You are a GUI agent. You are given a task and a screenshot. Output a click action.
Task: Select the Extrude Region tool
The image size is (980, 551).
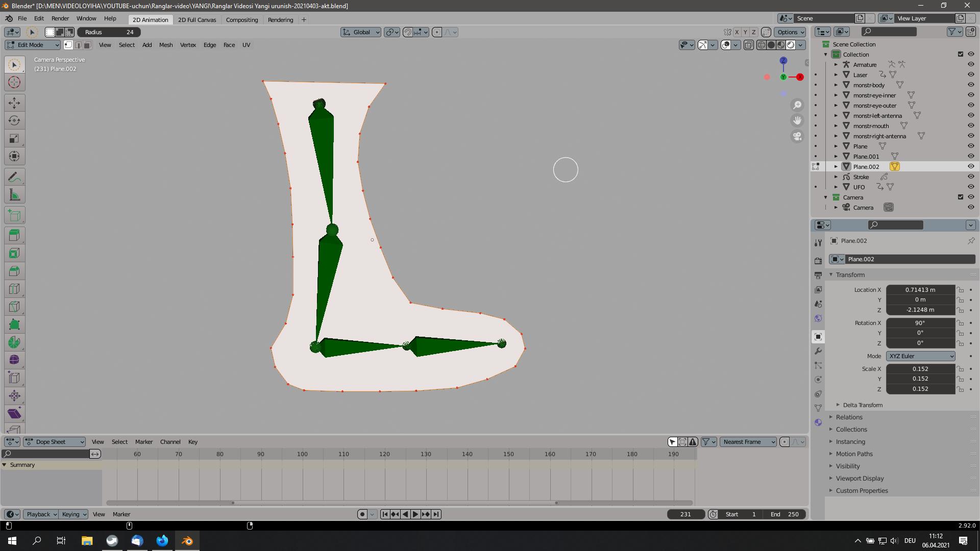14,235
